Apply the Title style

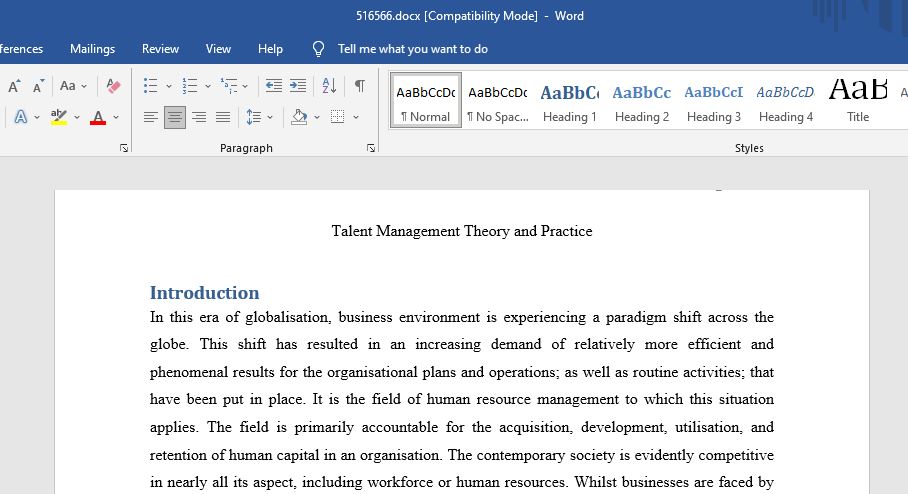858,100
